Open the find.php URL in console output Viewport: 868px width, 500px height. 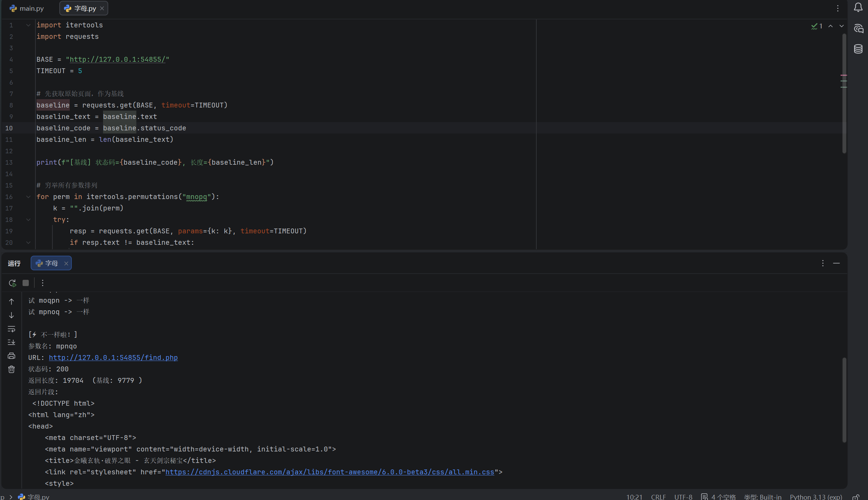pyautogui.click(x=113, y=357)
